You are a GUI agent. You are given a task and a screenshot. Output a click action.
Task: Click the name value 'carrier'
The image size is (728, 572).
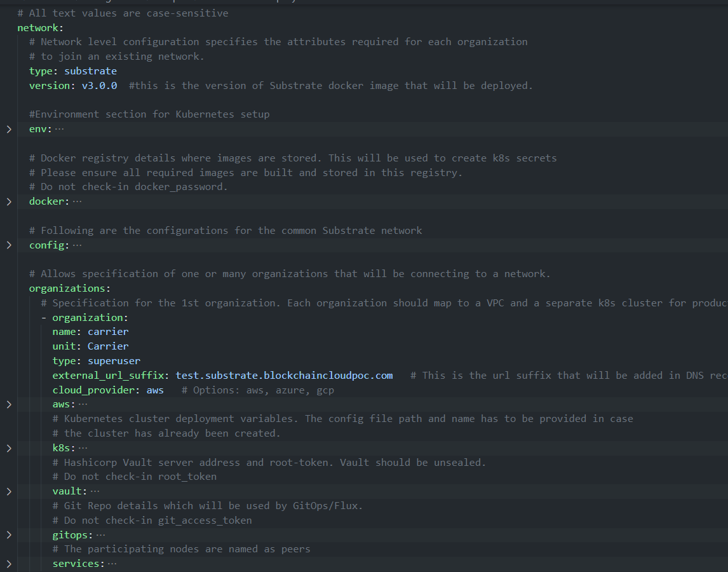pyautogui.click(x=108, y=332)
